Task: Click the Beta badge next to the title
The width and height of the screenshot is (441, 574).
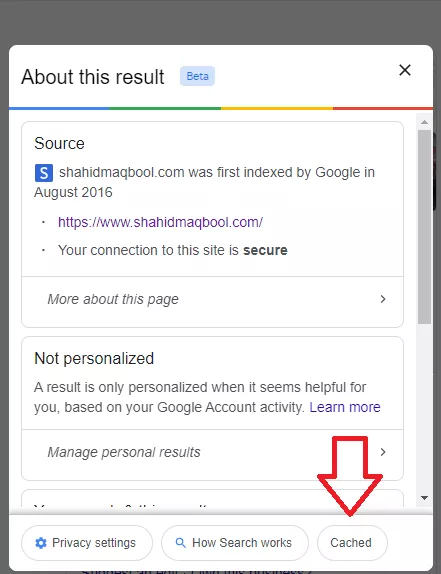Action: click(x=197, y=76)
